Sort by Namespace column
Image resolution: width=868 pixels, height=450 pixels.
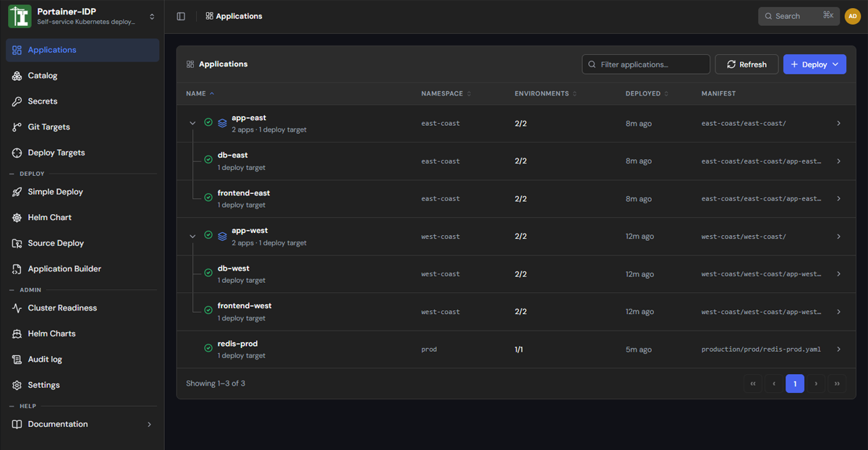click(x=446, y=93)
